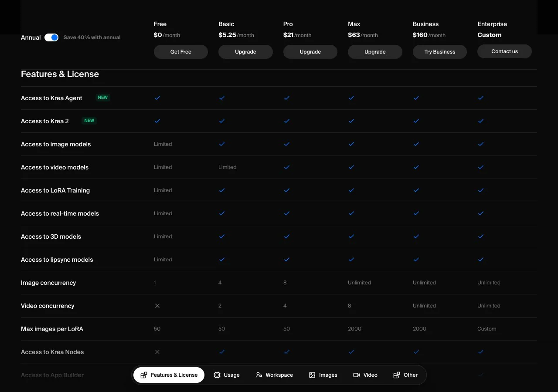Click the 'Max images per LoRA' row label
Screen dimensions: 558x392
pos(52,329)
